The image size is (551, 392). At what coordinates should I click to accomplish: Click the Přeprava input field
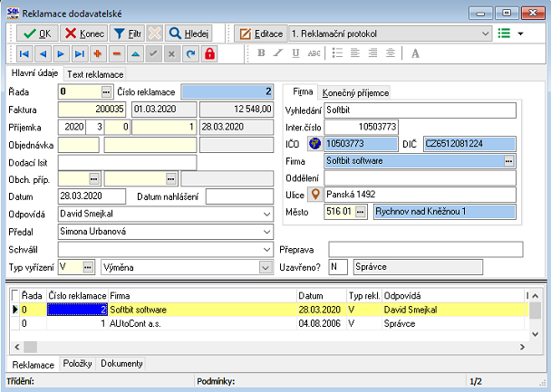click(x=426, y=250)
